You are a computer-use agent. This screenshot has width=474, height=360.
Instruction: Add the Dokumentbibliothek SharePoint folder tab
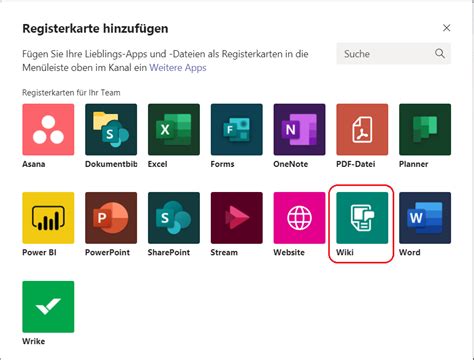[x=111, y=129]
